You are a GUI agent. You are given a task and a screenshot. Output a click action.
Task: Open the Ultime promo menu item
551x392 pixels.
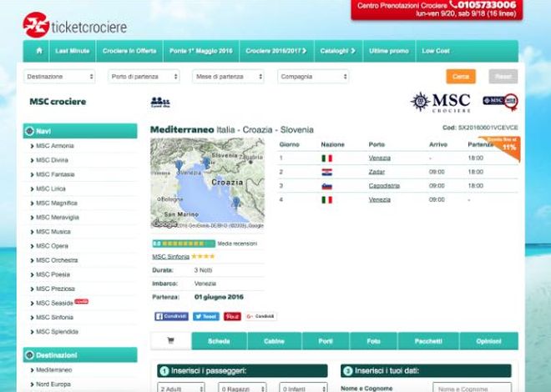pos(389,51)
